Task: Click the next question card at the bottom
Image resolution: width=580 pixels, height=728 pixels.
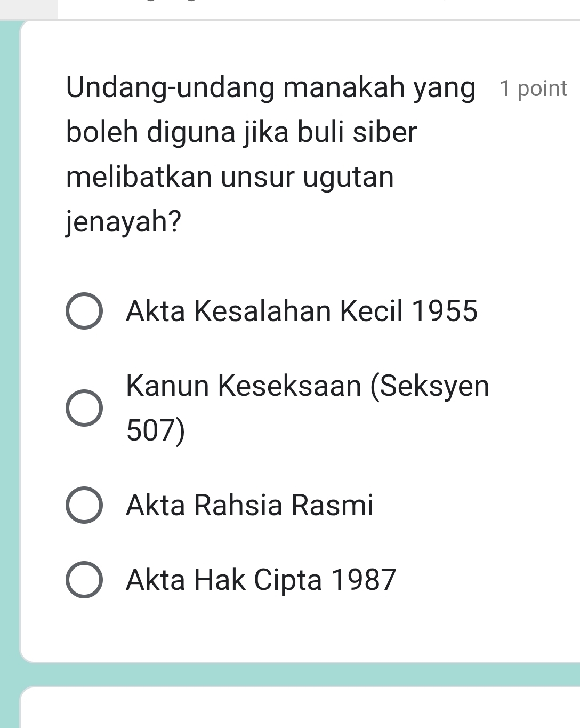Action: click(x=299, y=709)
